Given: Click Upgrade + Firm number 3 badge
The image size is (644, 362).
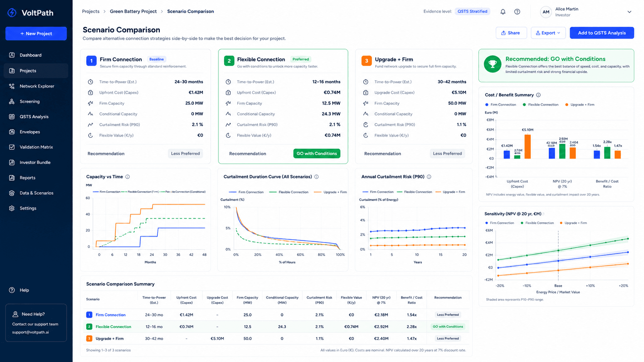Looking at the screenshot, I should coord(366,61).
